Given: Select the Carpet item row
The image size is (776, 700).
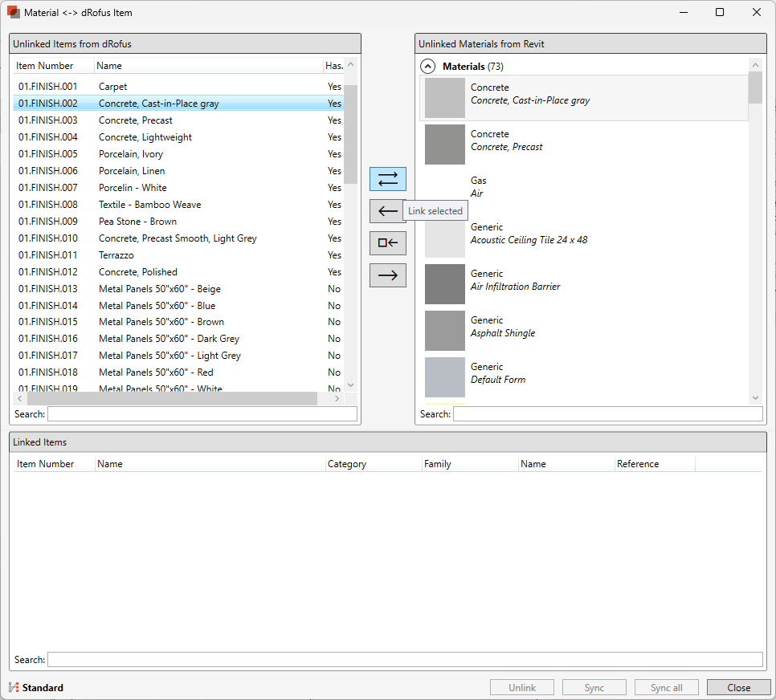Looking at the screenshot, I should pos(112,87).
